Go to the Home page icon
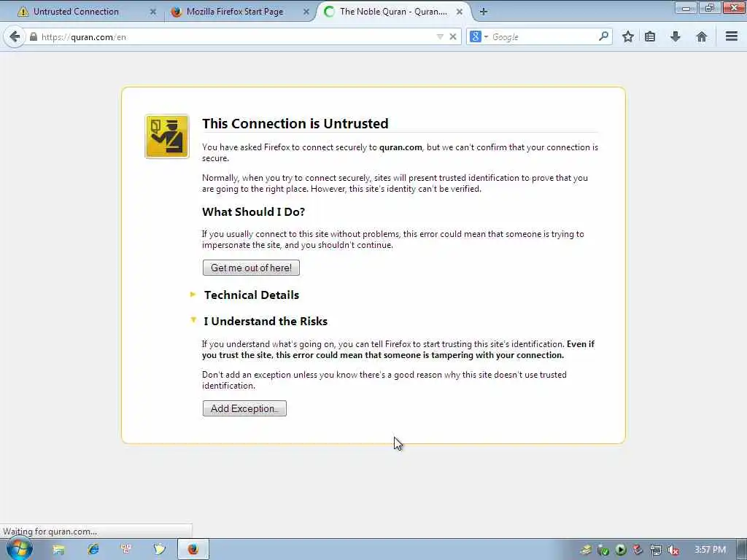747x560 pixels. [x=702, y=36]
